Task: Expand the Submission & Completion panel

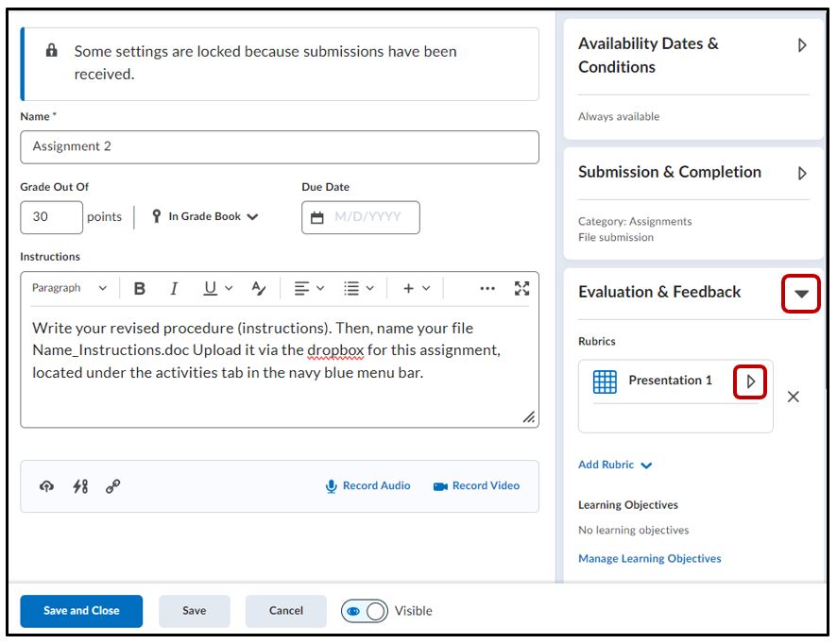Action: pos(802,174)
